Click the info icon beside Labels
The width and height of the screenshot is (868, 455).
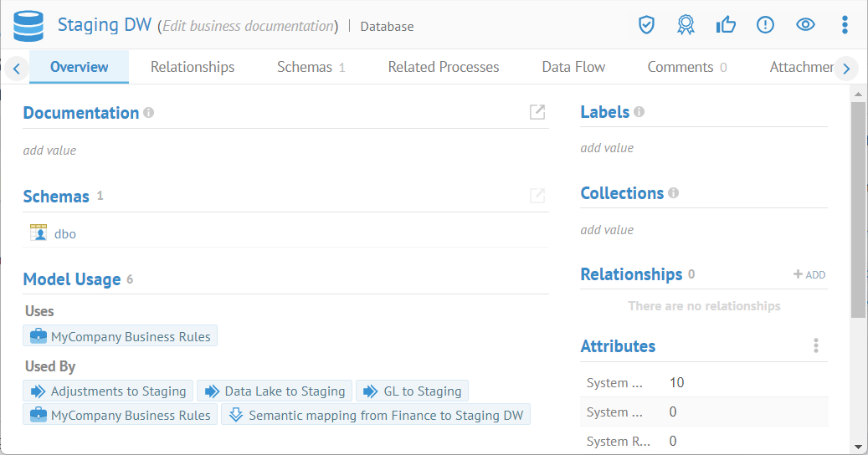click(639, 112)
